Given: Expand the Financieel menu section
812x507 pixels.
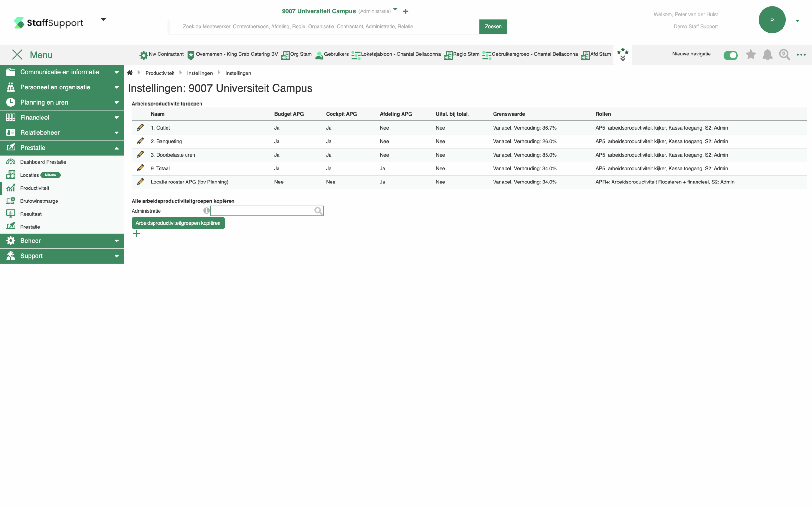Looking at the screenshot, I should [x=62, y=117].
